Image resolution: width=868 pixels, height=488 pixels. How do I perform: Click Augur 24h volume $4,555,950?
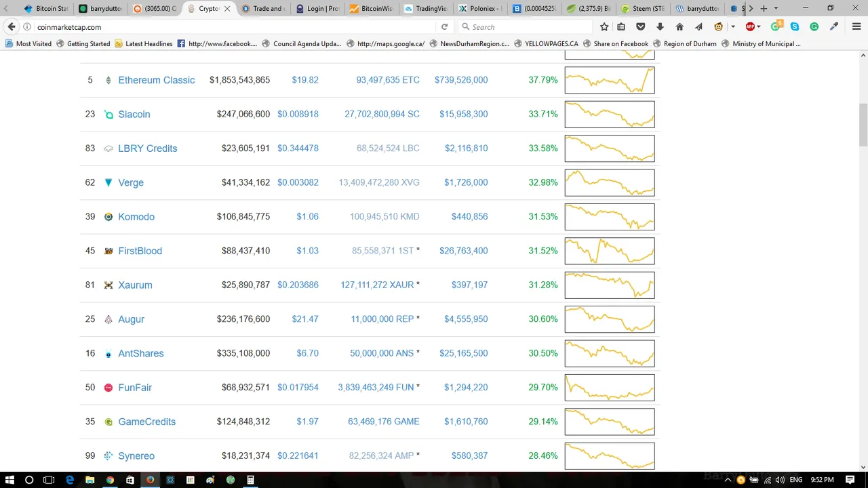point(466,319)
